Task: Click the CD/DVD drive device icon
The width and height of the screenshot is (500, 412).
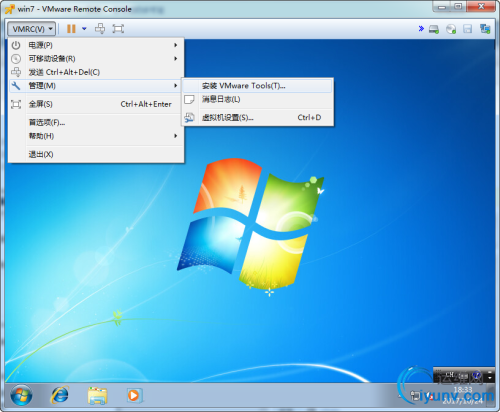Action: [x=451, y=29]
